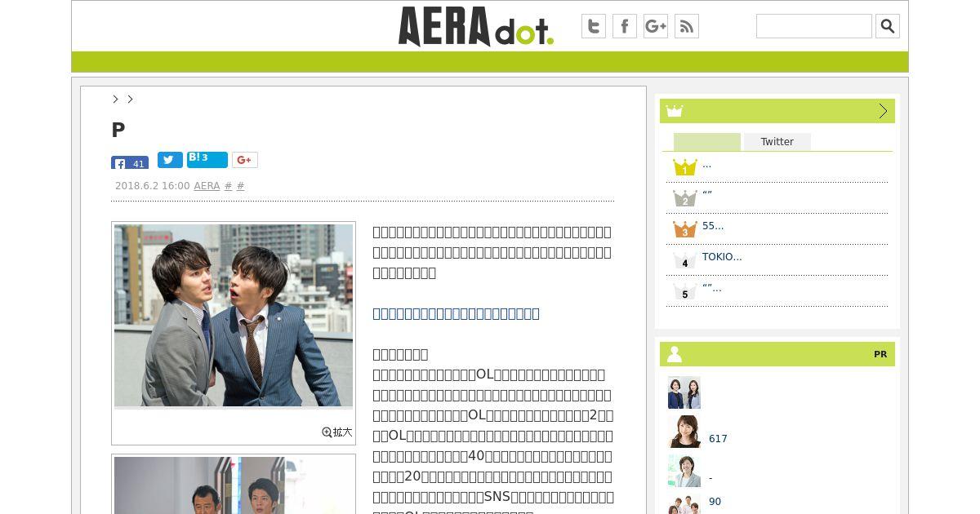Focus the header search input field
The height and width of the screenshot is (514, 980).
pyautogui.click(x=814, y=26)
